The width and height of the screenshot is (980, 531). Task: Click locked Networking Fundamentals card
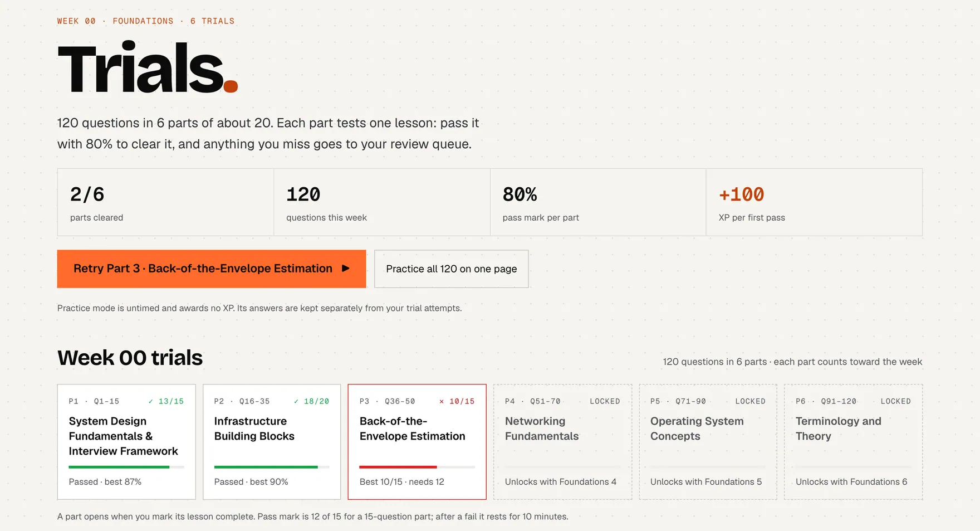tap(562, 442)
